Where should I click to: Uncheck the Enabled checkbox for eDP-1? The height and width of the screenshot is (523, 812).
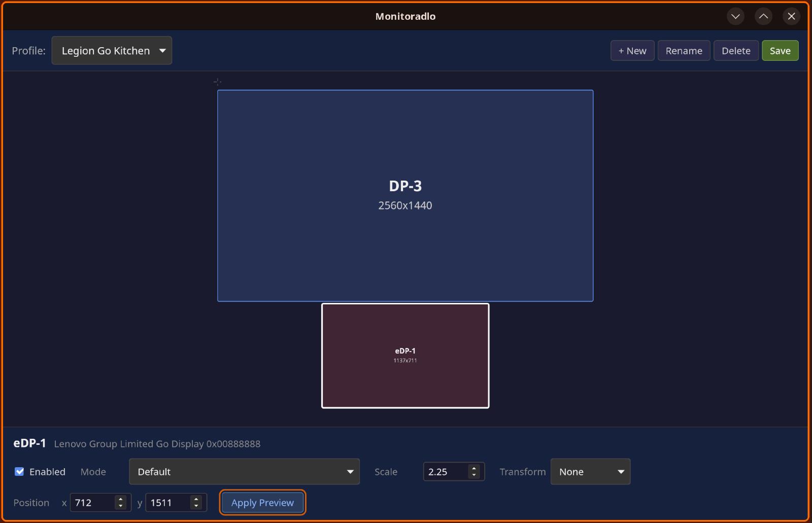(x=19, y=472)
